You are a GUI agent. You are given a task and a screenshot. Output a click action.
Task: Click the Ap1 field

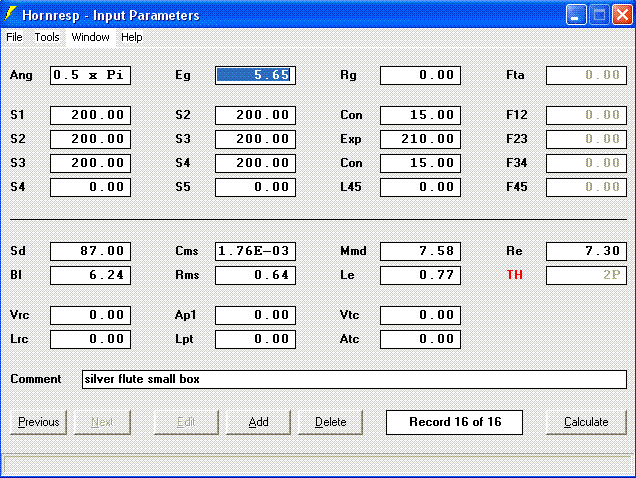click(x=256, y=315)
